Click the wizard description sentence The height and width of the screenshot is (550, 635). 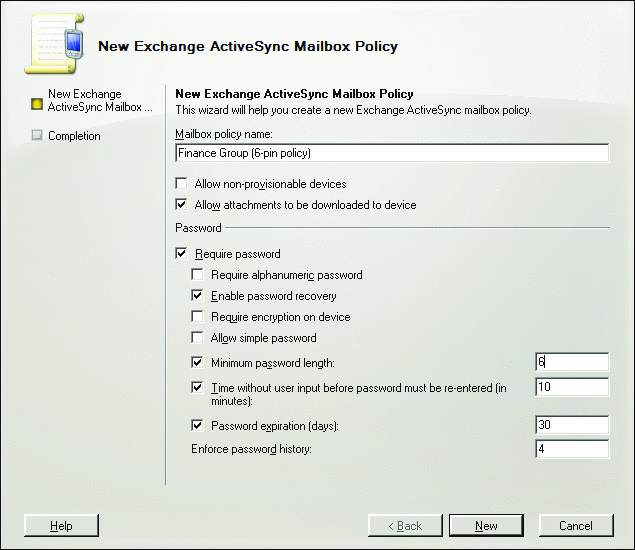(x=353, y=110)
